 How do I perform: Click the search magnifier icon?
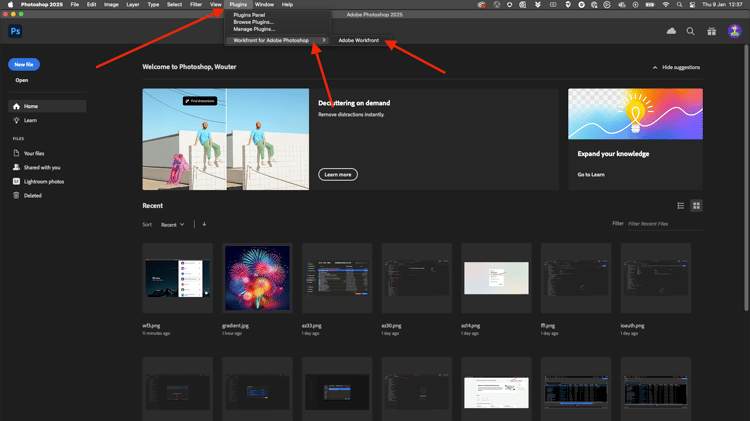coord(690,32)
